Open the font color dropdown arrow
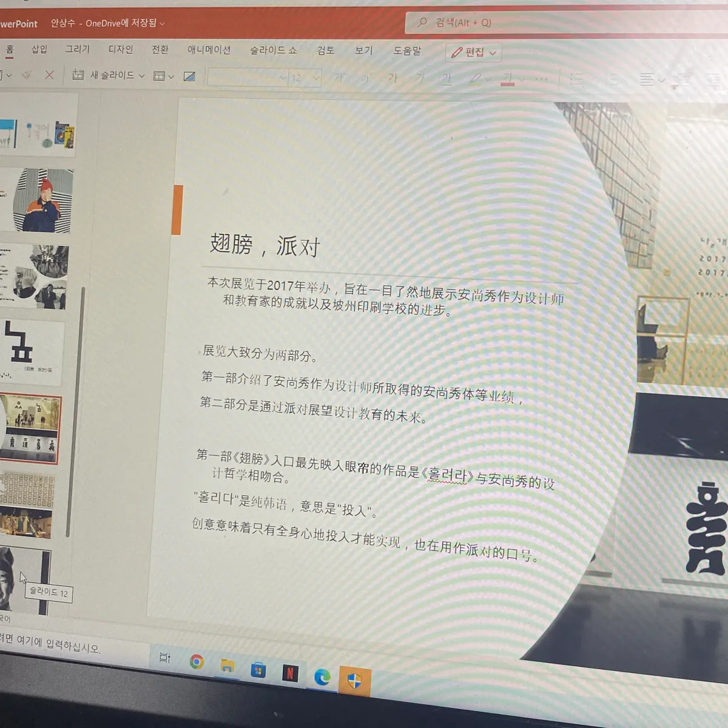 pos(522,79)
